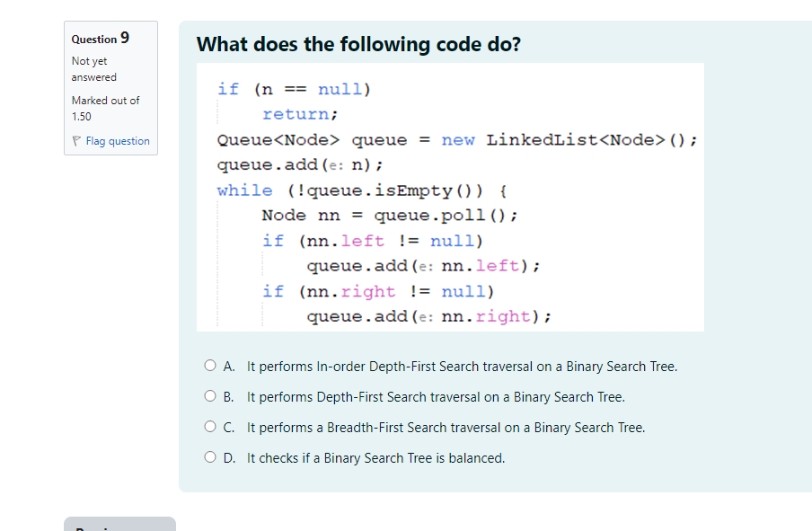Select radio button for option A

(209, 366)
